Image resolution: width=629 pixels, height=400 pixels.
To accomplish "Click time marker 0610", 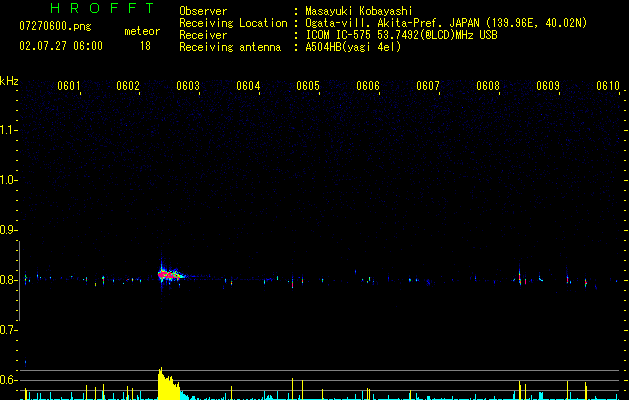I will (608, 86).
